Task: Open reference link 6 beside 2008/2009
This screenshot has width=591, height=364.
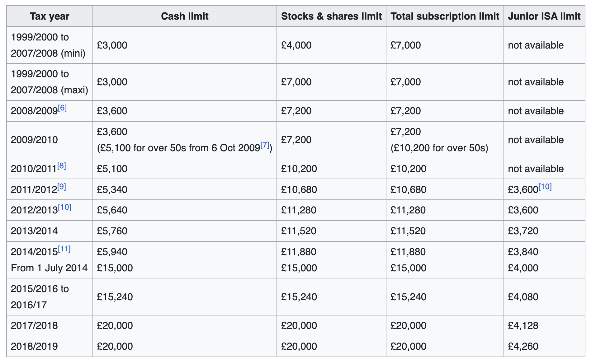Action: click(62, 108)
